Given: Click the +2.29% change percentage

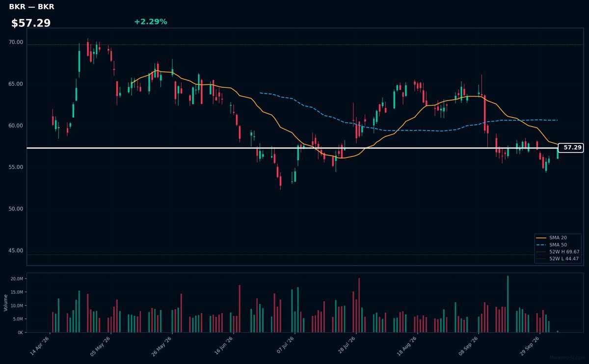Looking at the screenshot, I should [x=150, y=22].
